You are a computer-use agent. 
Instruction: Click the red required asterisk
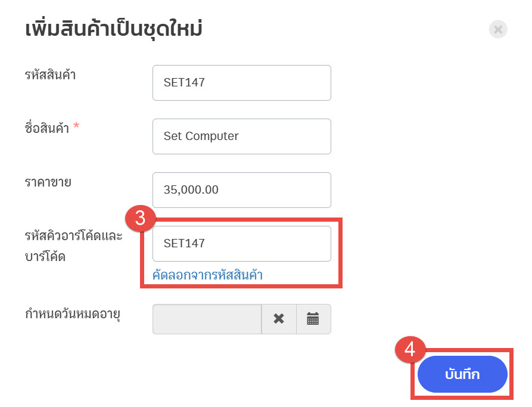[76, 126]
